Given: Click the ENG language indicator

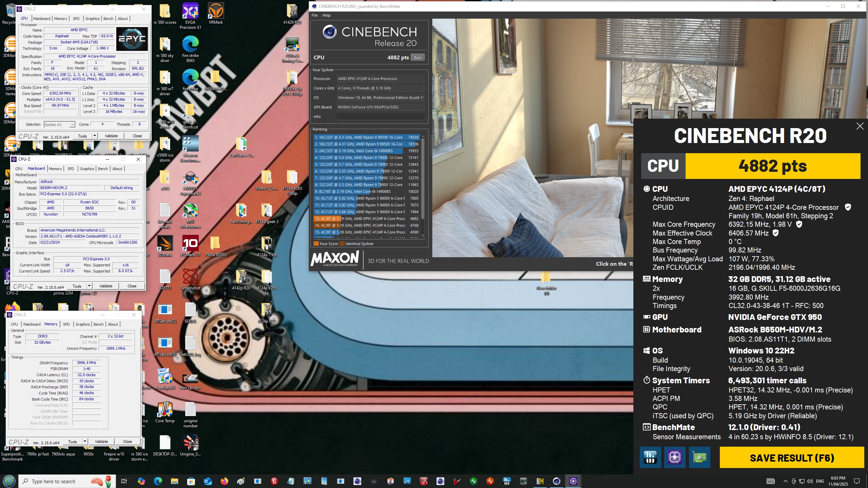Looking at the screenshot, I should 820,481.
